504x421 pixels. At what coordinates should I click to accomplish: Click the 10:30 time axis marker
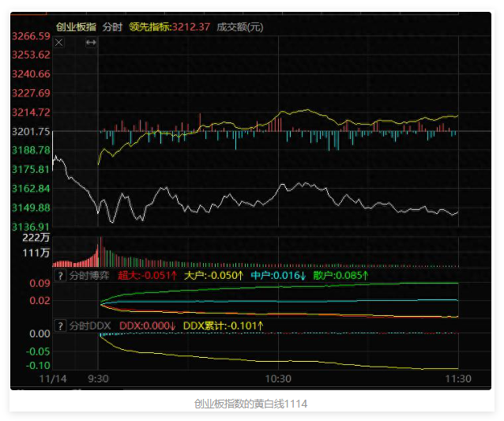[x=279, y=379]
